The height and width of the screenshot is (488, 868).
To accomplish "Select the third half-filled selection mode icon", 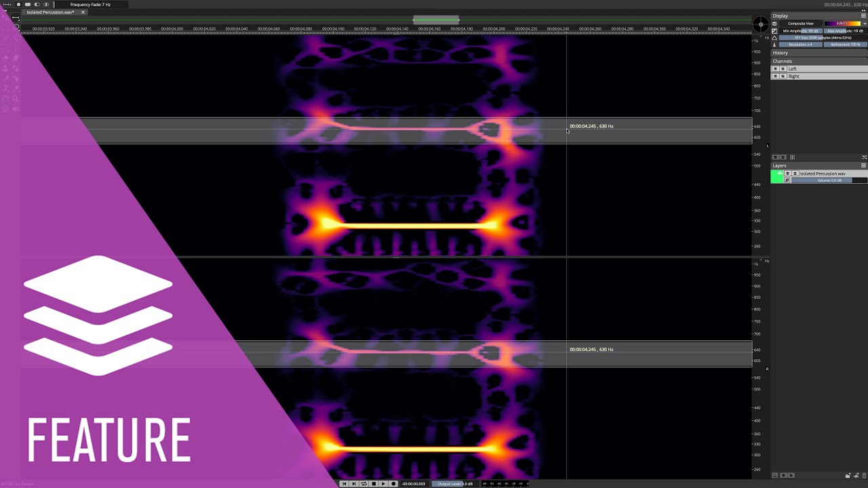I will [x=37, y=5].
